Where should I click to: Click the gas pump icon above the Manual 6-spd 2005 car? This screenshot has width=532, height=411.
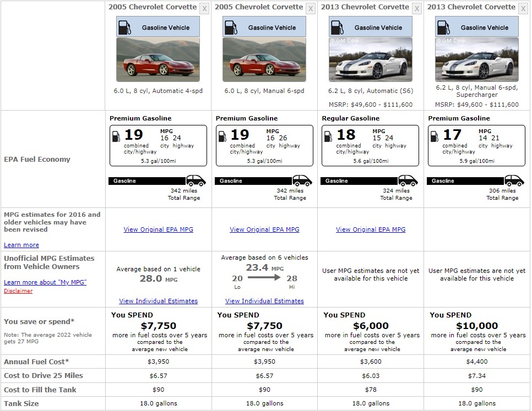coord(231,28)
